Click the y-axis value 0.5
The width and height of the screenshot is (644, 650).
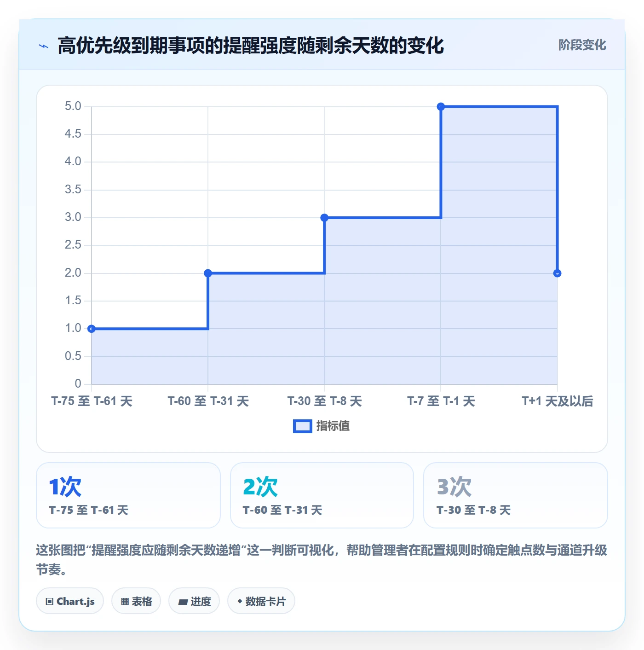73,356
